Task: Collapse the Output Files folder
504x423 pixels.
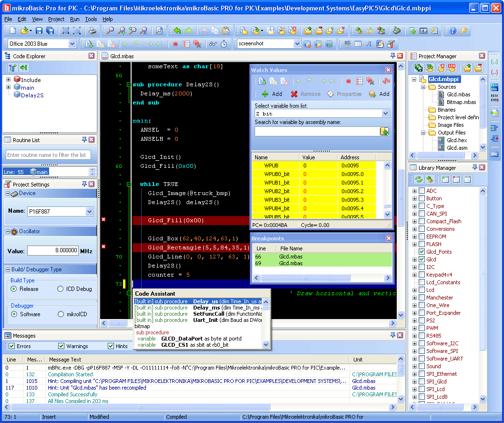Action: pyautogui.click(x=423, y=133)
